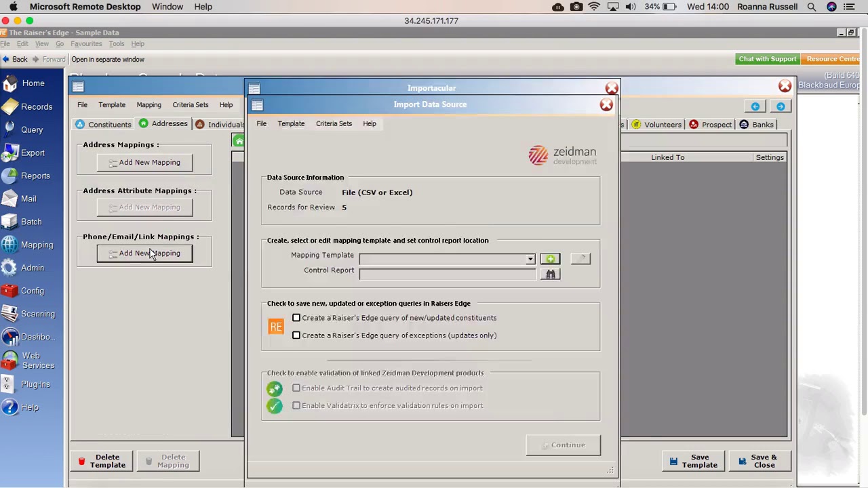Screen dimensions: 868x488
Task: Open Web Services in the sidebar
Action: coord(28,361)
